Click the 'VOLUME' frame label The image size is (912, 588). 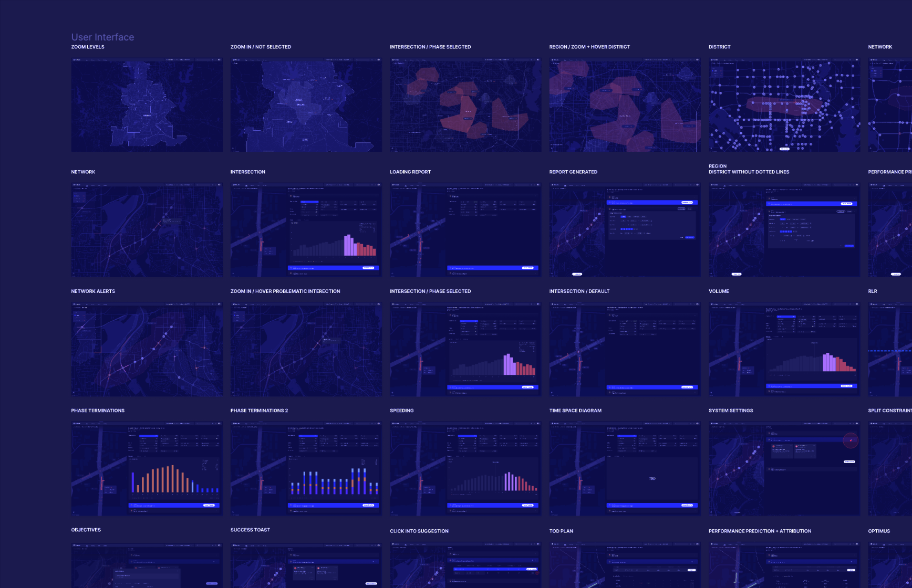pyautogui.click(x=719, y=291)
